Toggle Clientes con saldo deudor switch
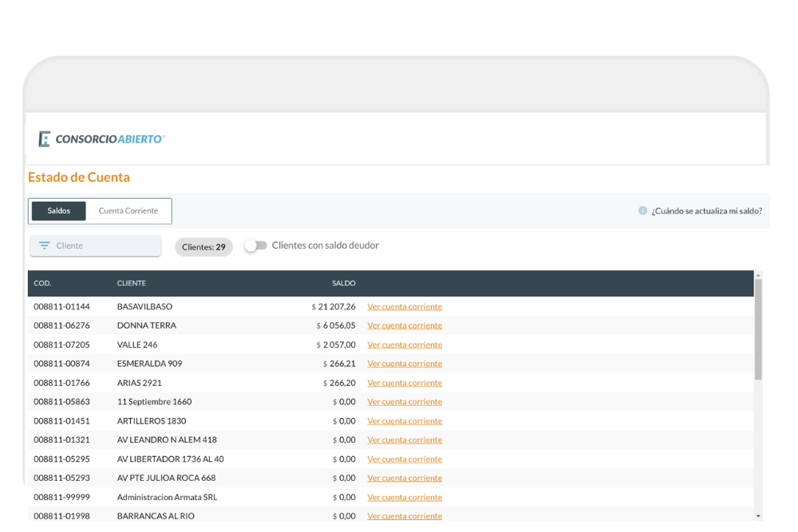 (x=255, y=246)
